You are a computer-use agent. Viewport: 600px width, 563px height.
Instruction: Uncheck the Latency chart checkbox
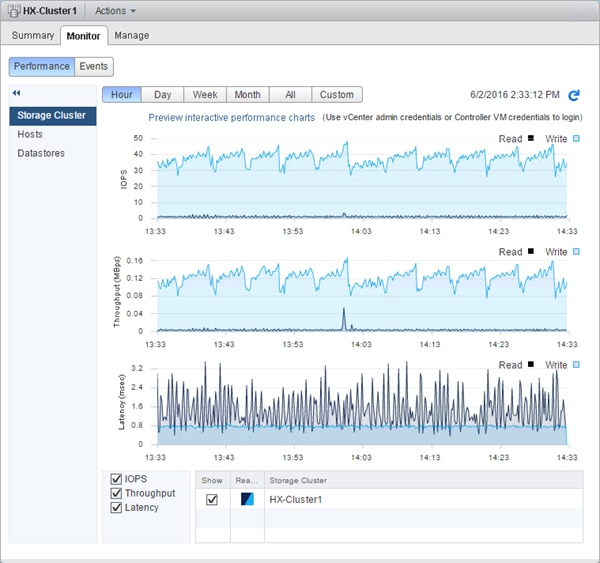click(116, 508)
